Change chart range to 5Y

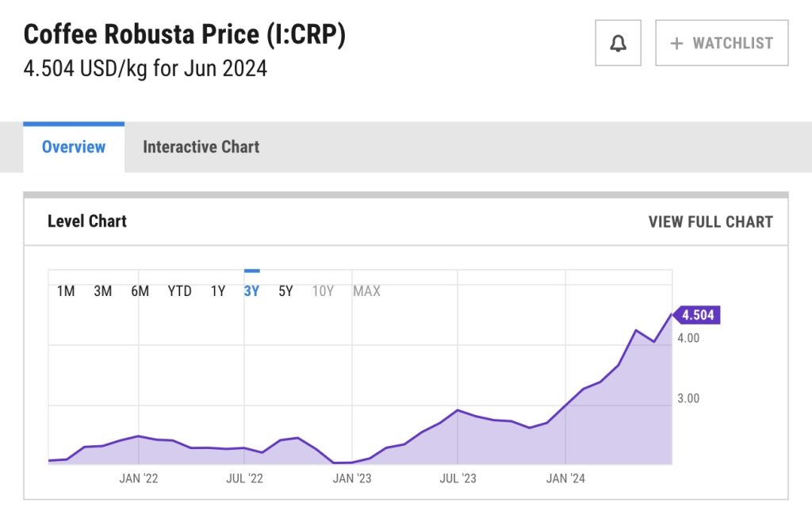(285, 291)
